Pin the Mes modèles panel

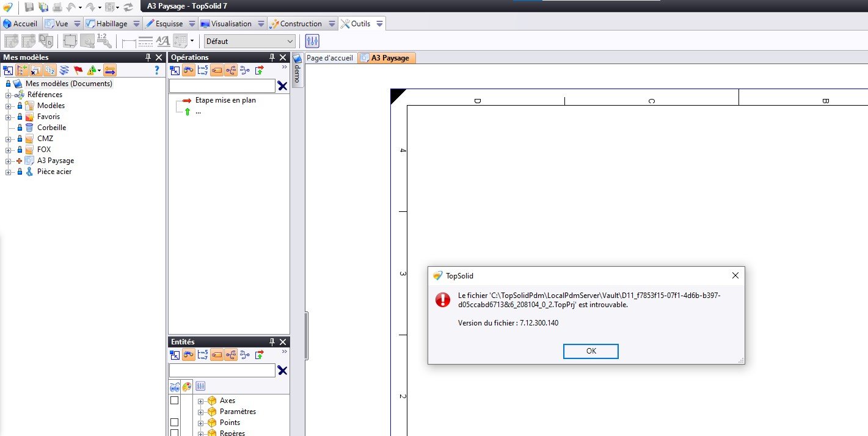click(148, 57)
